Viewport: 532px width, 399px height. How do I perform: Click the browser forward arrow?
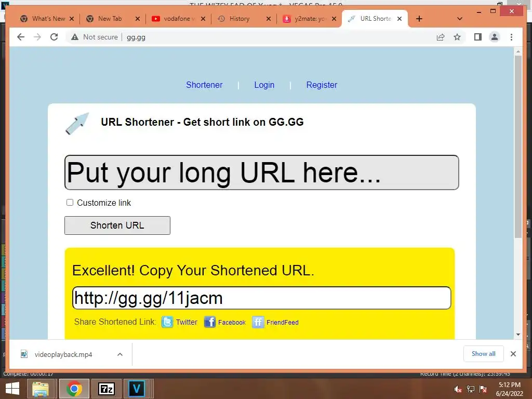click(37, 37)
